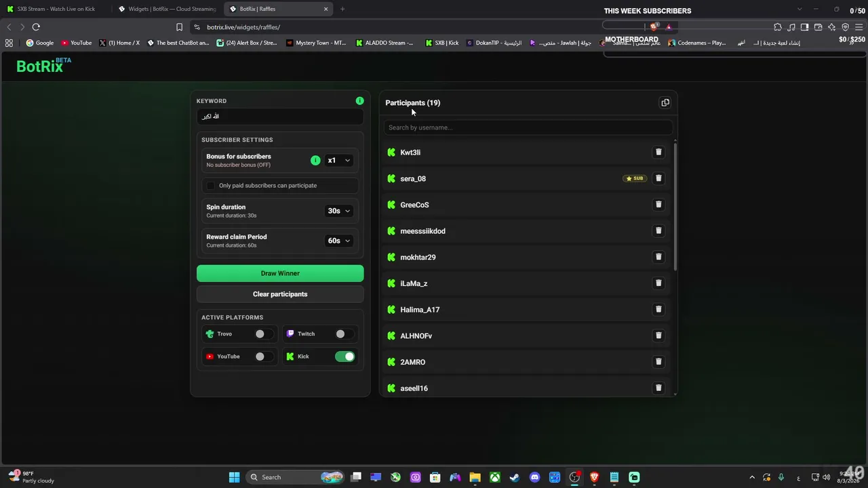The height and width of the screenshot is (488, 868).
Task: Open Brave Wallet icon
Action: point(818,27)
